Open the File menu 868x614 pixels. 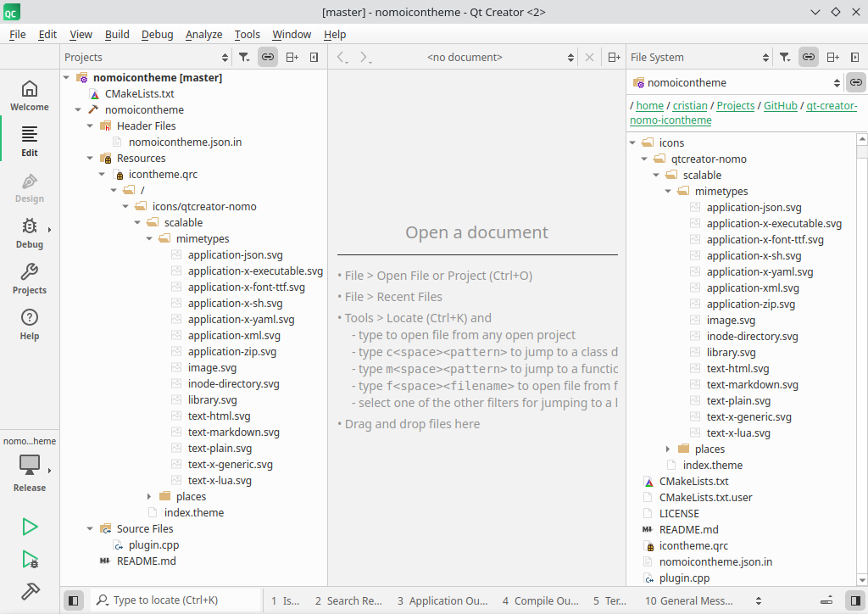(x=18, y=34)
